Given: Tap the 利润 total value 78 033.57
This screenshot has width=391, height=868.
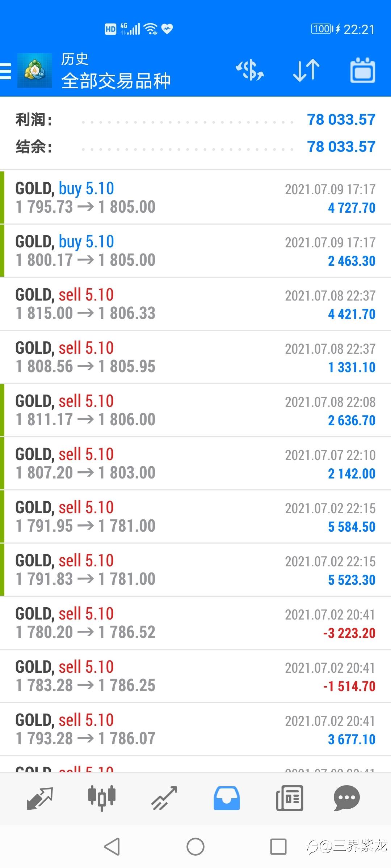Looking at the screenshot, I should 341,120.
